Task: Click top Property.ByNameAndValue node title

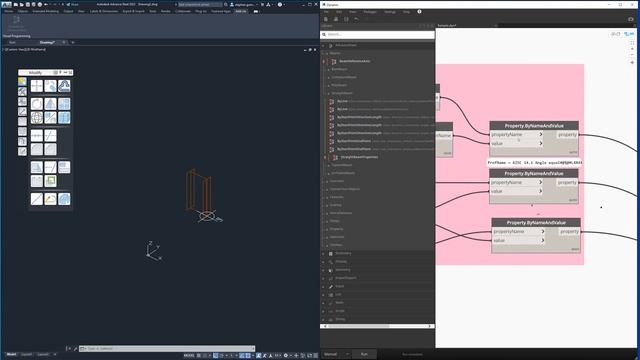Action: pyautogui.click(x=534, y=126)
